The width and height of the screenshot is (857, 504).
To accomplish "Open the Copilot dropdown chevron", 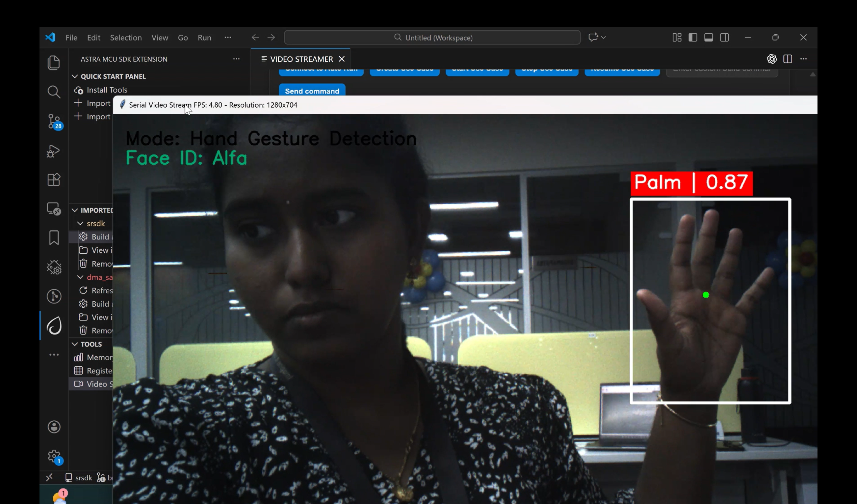I will tap(603, 37).
